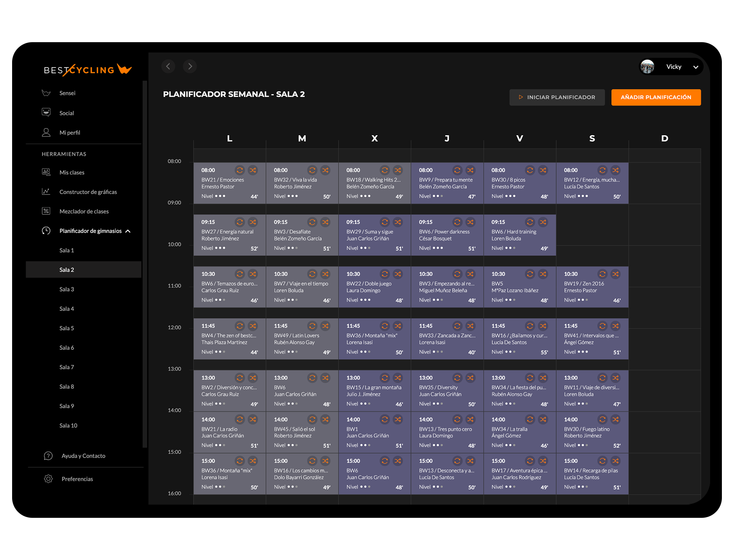The height and width of the screenshot is (560, 734).
Task: Go to the next week using the right arrow
Action: tap(190, 66)
